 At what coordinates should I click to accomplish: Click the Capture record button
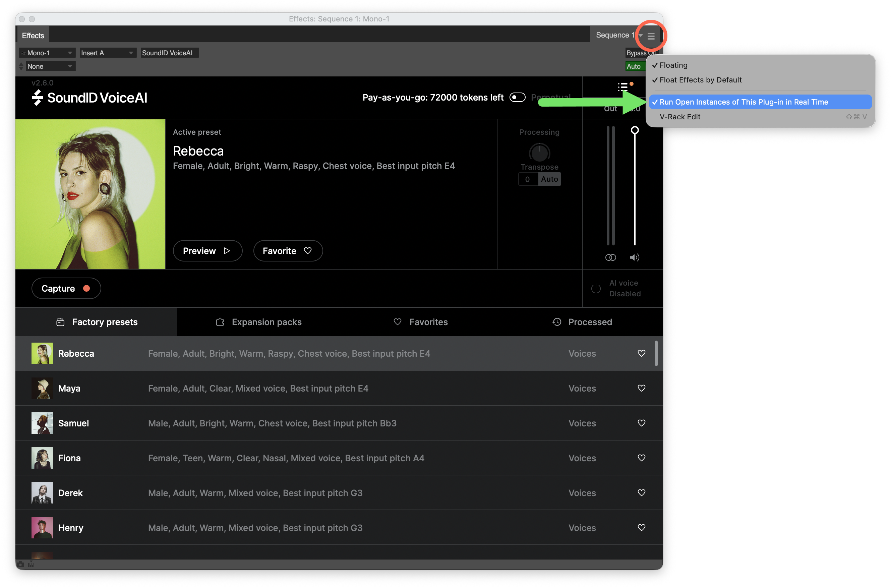66,288
